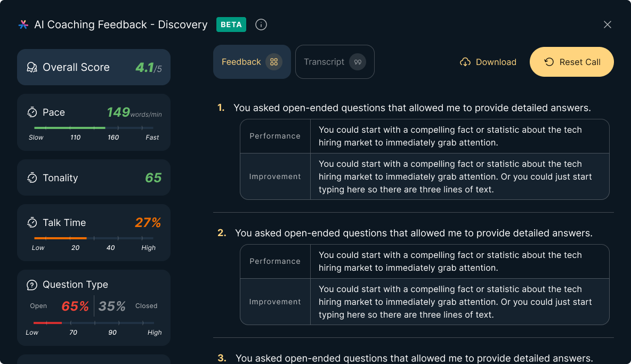
Task: Click the Talk Time timer icon
Action: (32, 222)
